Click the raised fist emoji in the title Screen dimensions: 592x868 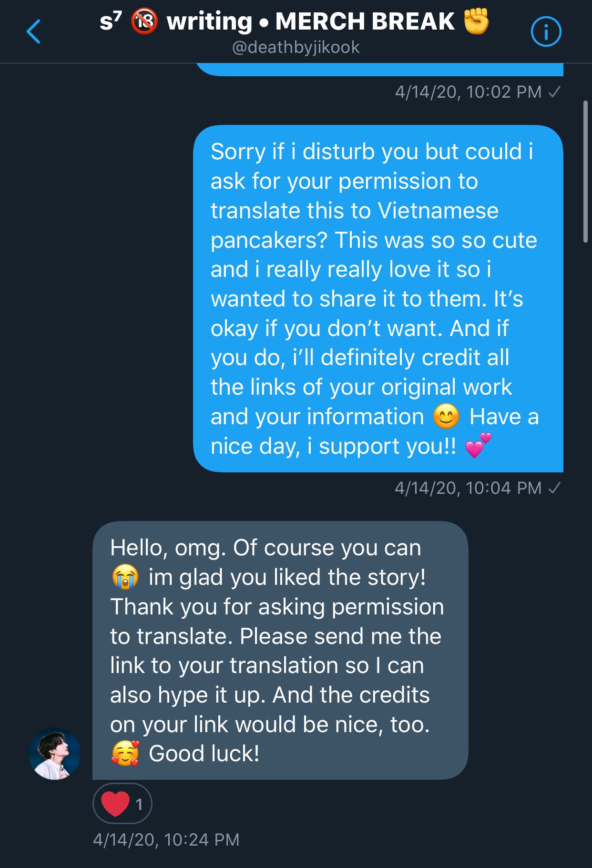[x=476, y=21]
